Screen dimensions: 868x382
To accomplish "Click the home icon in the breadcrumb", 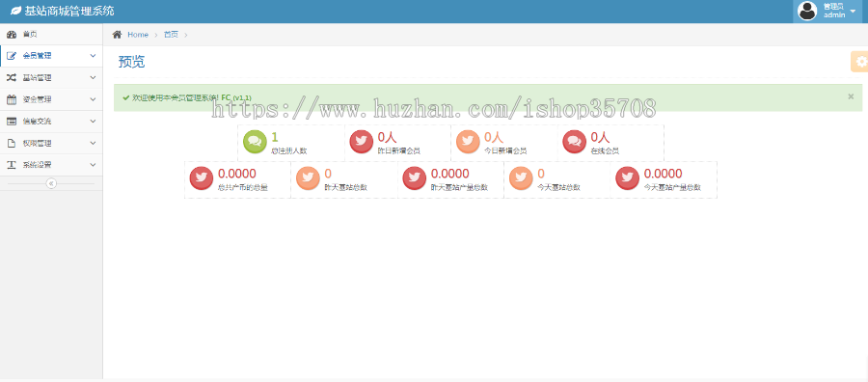I will click(117, 35).
